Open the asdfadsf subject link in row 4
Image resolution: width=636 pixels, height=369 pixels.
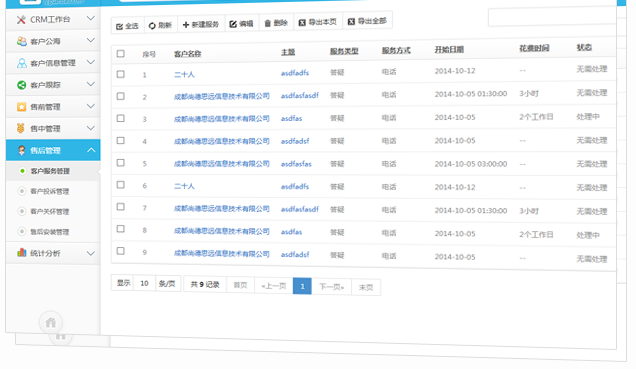[x=295, y=141]
